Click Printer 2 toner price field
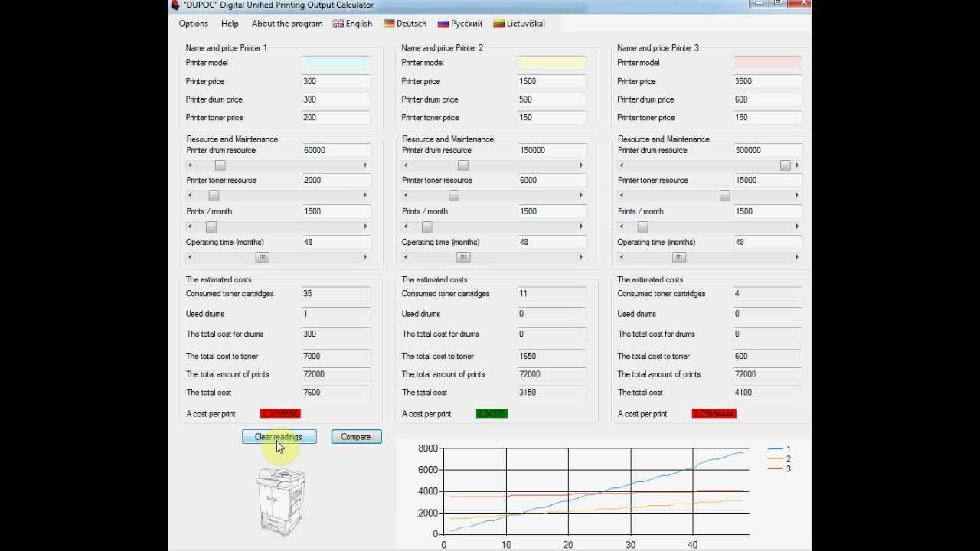This screenshot has height=551, width=980. point(552,118)
